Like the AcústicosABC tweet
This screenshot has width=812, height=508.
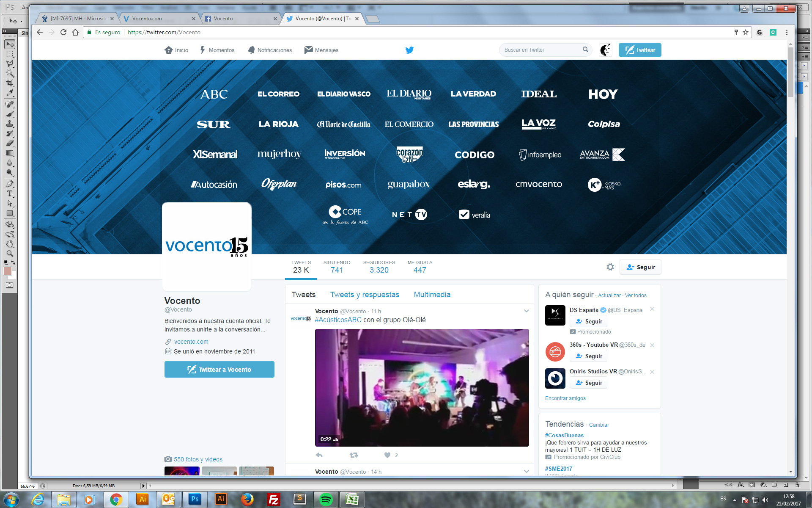387,455
